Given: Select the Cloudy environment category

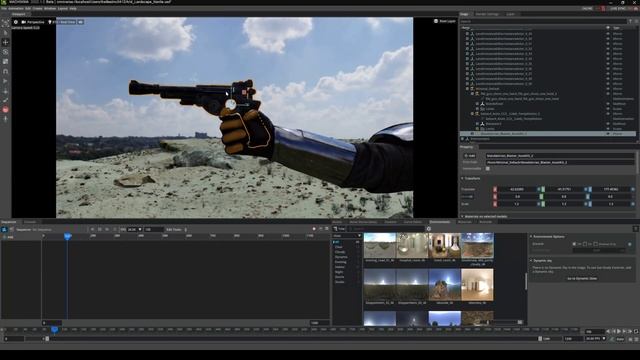Looking at the screenshot, I should 340,252.
